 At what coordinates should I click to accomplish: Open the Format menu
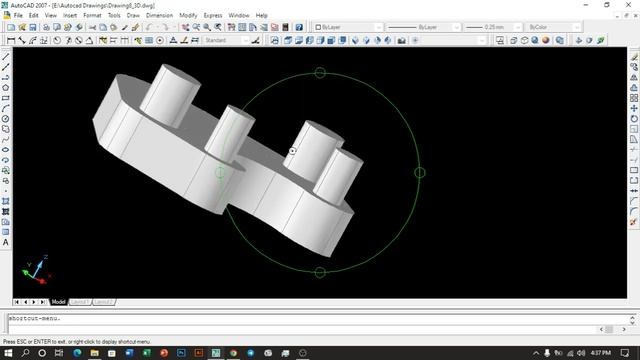point(92,15)
